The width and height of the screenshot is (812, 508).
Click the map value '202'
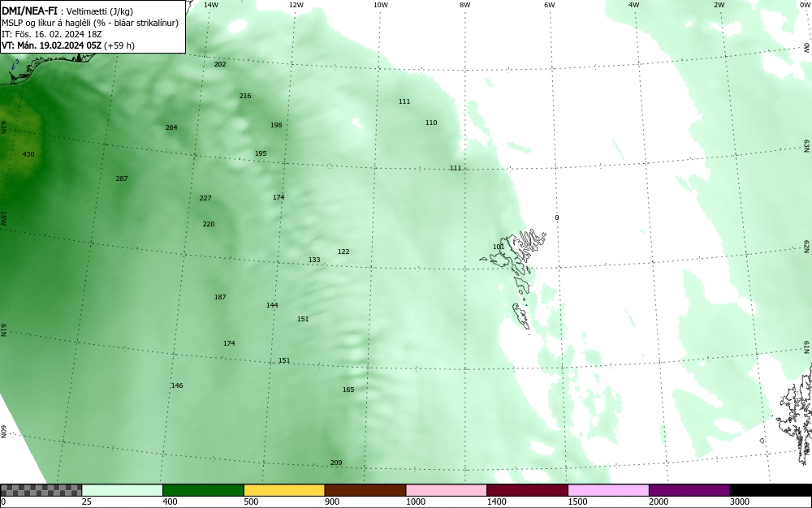220,64
